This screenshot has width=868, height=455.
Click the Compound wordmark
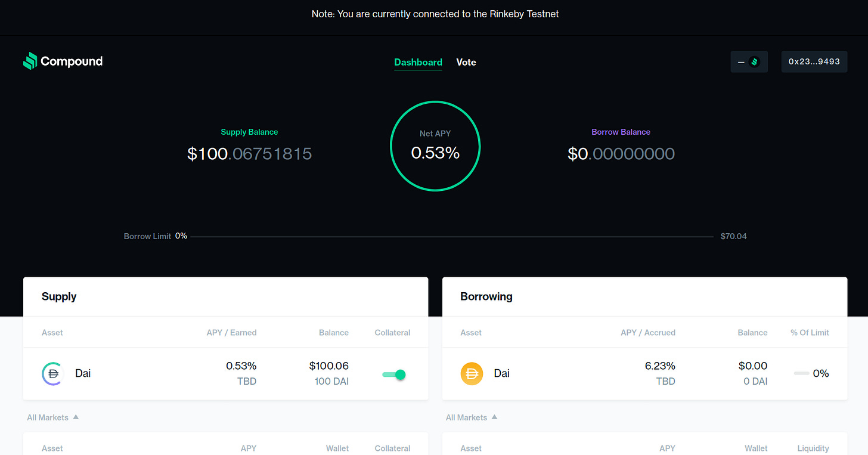click(72, 61)
